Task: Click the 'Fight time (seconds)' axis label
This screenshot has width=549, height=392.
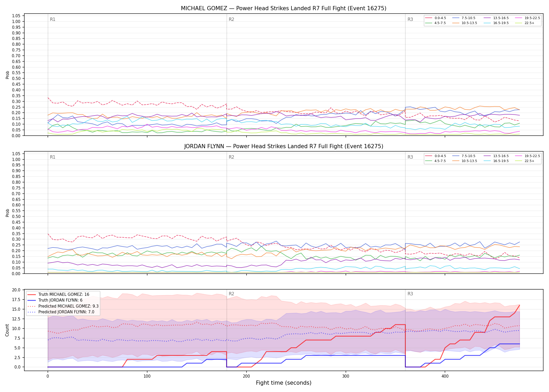Action: coord(284,383)
